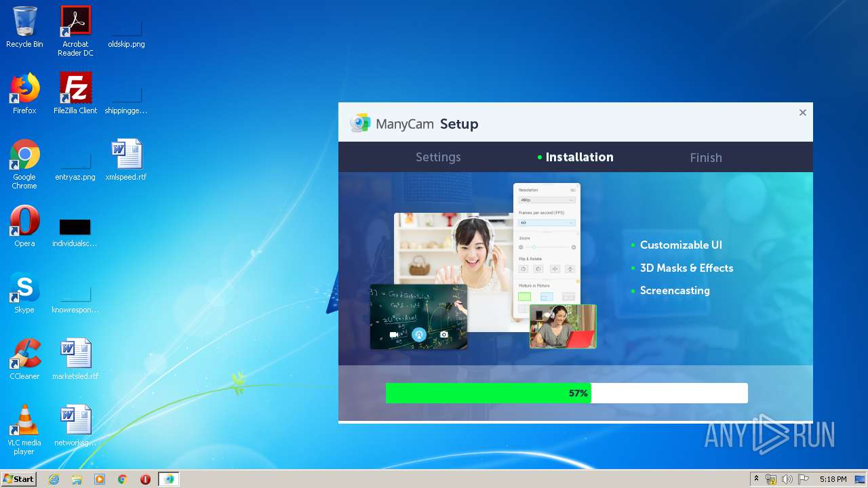This screenshot has height=488, width=868.
Task: Open the network tray icon
Action: (771, 479)
